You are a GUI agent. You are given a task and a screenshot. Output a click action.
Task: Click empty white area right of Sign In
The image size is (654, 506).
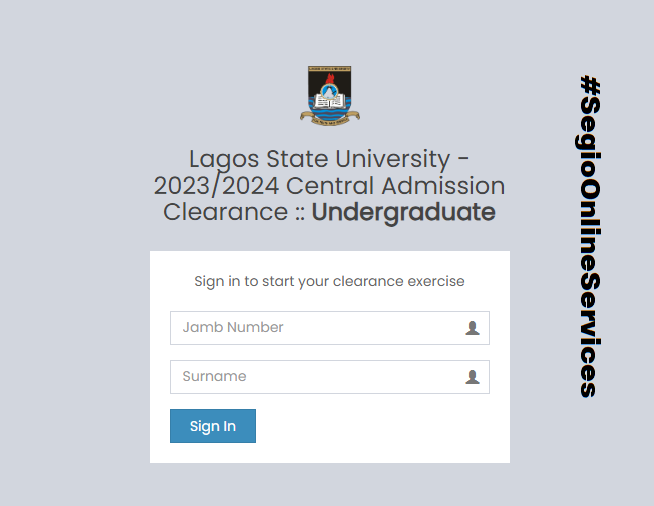[x=380, y=426]
